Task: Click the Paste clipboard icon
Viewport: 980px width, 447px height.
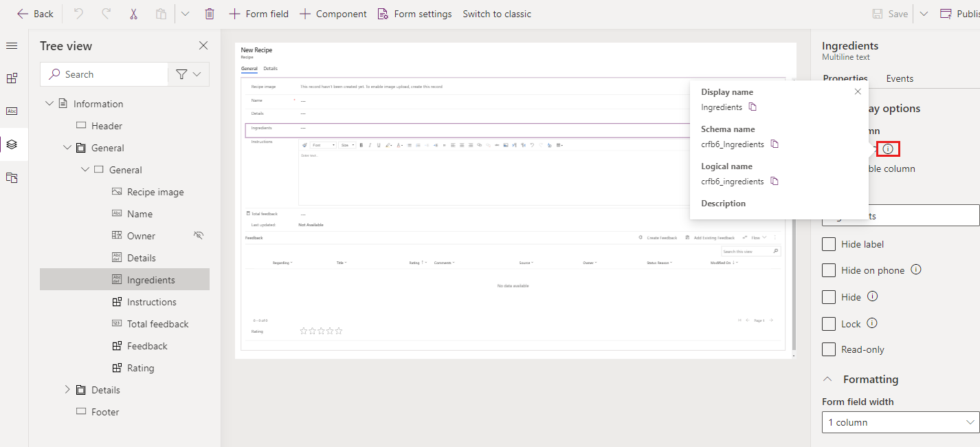Action: click(161, 14)
